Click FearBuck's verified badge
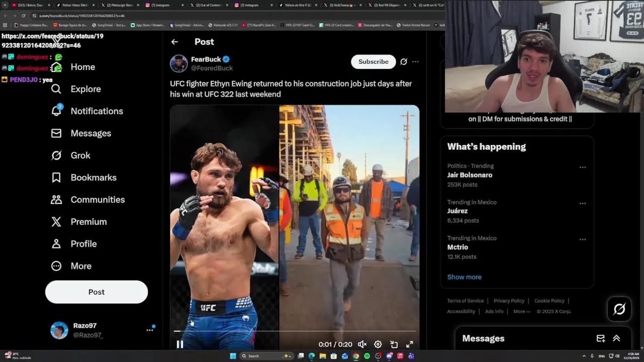 [226, 59]
